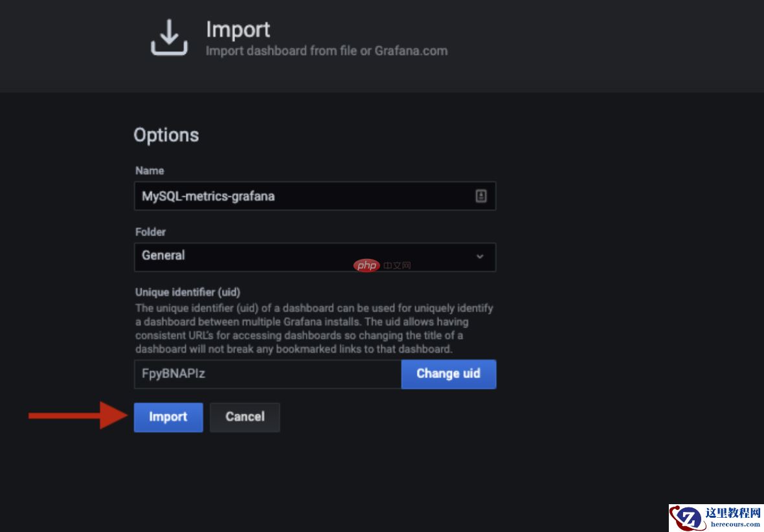
Task: Click the Unique identifier (uid) label
Action: 188,293
